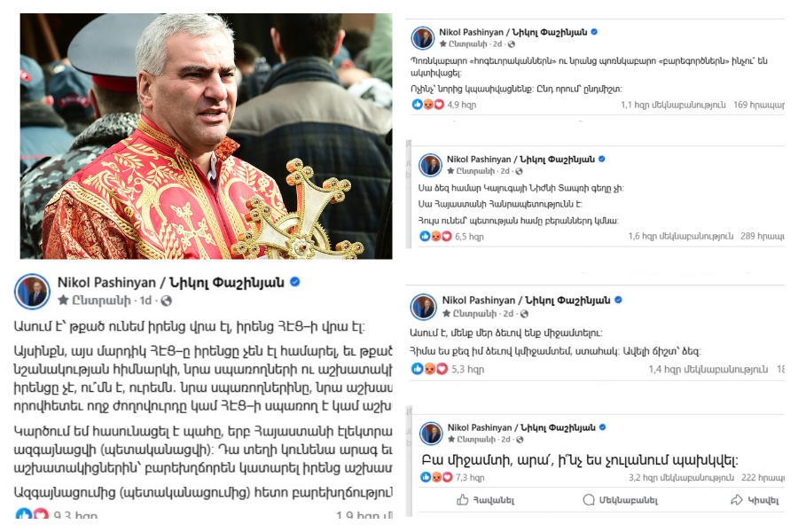The width and height of the screenshot is (798, 532).
Task: Click the Comment speech bubble button
Action: (x=620, y=500)
